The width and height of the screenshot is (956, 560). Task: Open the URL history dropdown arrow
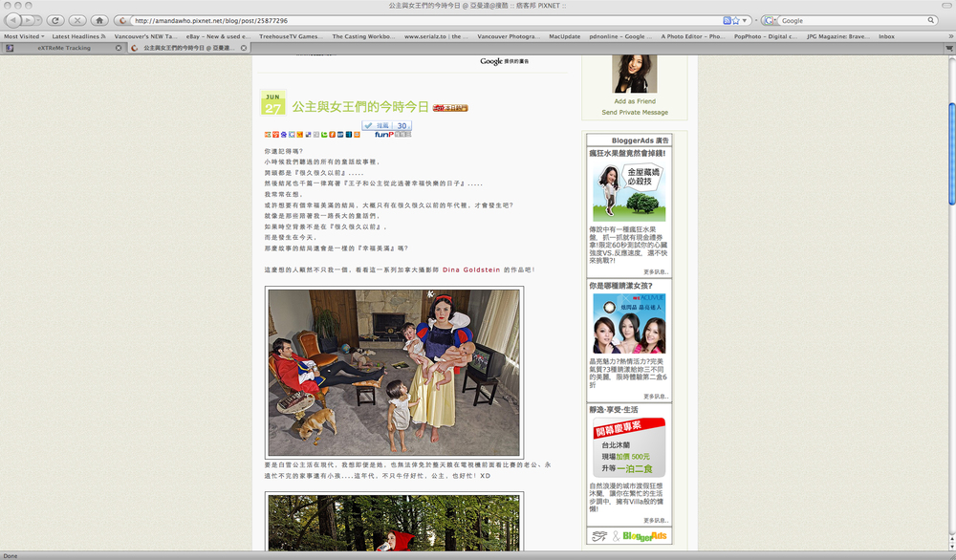[745, 21]
